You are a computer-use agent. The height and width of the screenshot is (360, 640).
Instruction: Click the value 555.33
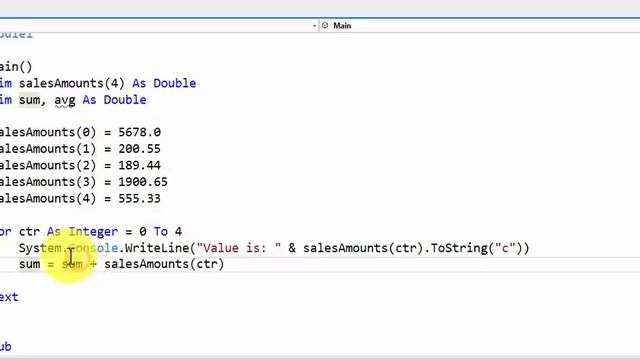[140, 199]
